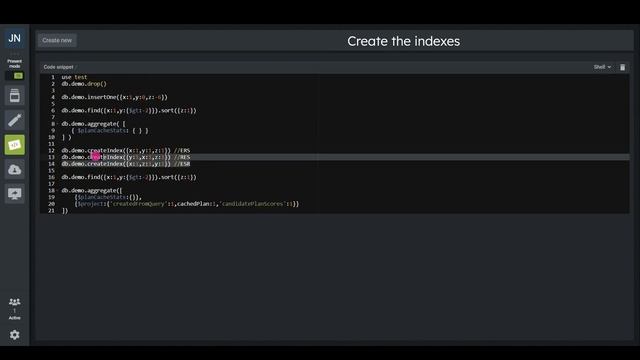
Task: Delete the code snippet with trash icon
Action: 622,67
